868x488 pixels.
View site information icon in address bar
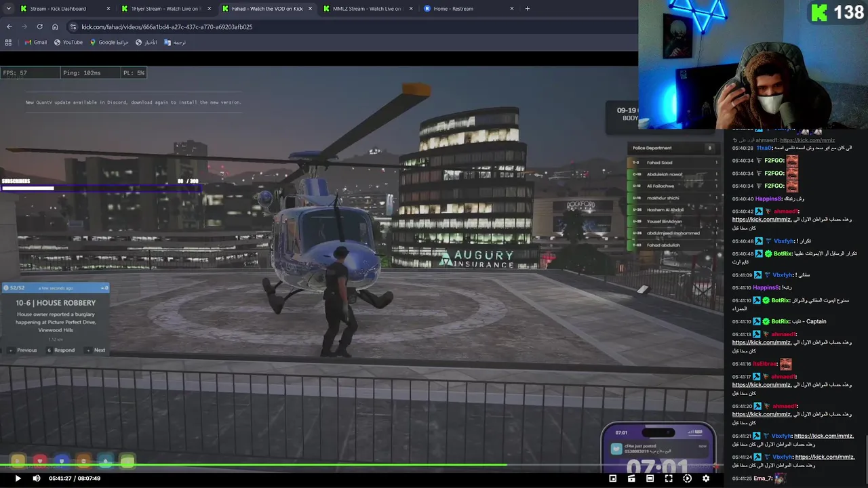73,26
